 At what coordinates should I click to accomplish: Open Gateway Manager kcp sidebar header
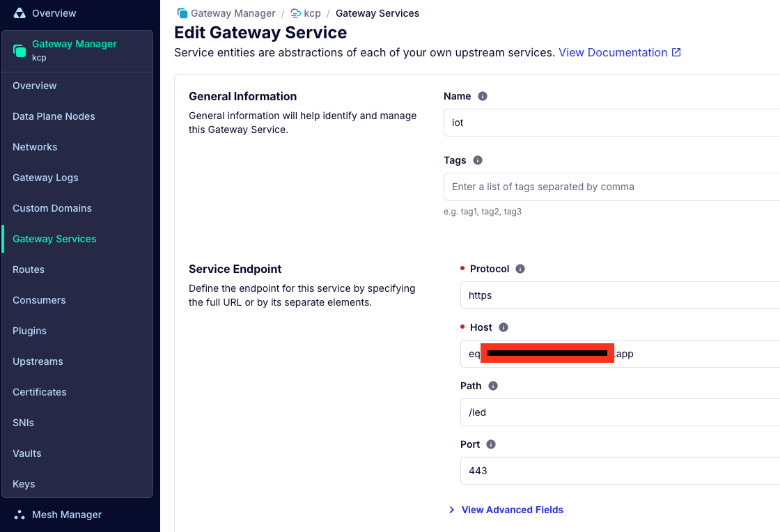[77, 51]
